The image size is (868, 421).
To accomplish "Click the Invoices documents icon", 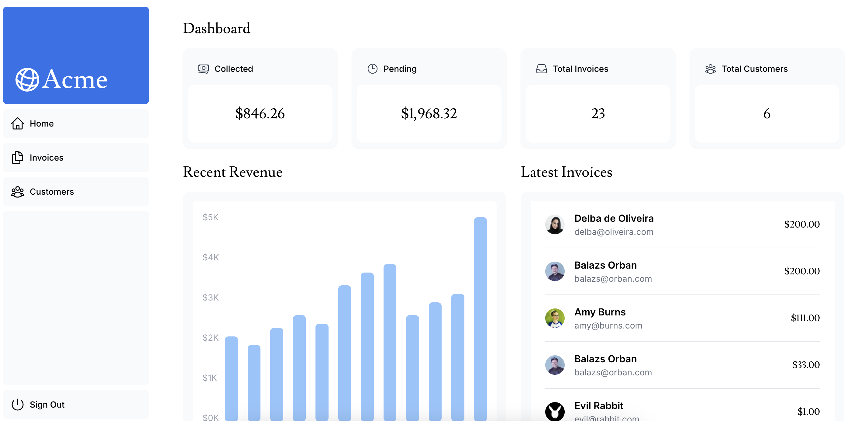I will (x=18, y=158).
